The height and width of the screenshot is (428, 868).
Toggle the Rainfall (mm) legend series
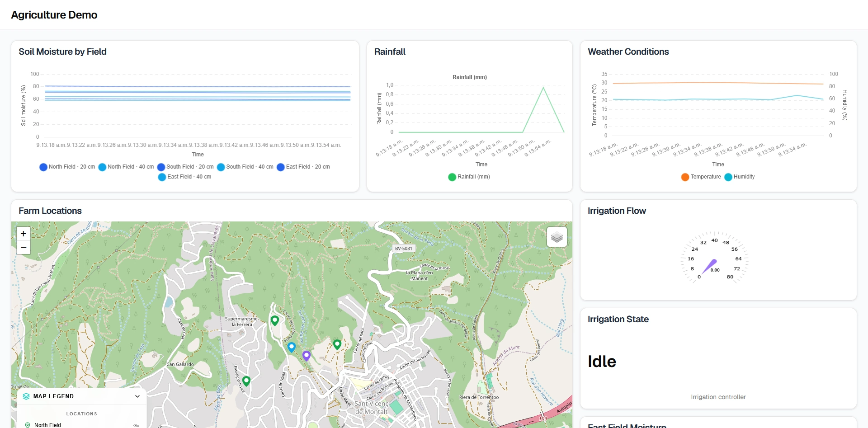coord(469,177)
